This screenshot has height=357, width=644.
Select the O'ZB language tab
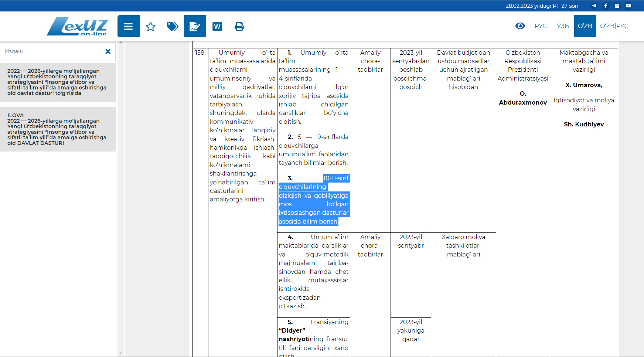[585, 26]
